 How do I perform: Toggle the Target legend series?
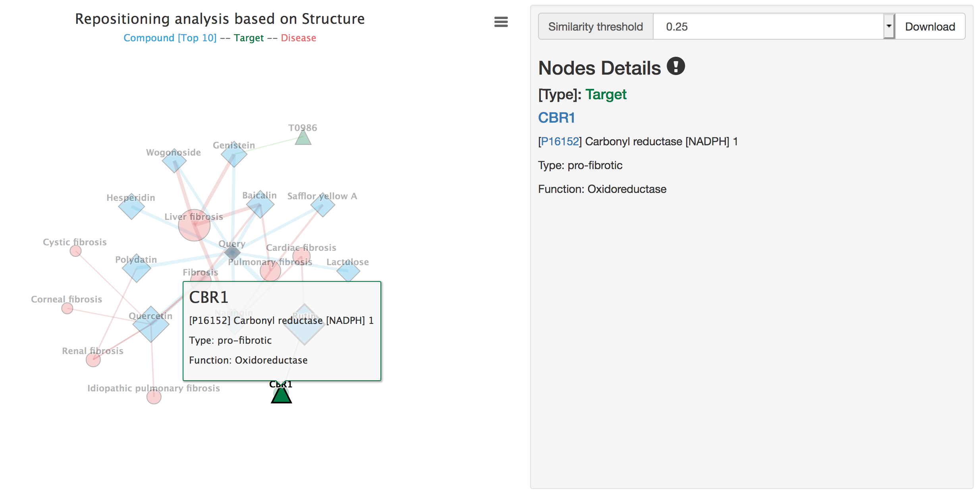click(x=249, y=38)
